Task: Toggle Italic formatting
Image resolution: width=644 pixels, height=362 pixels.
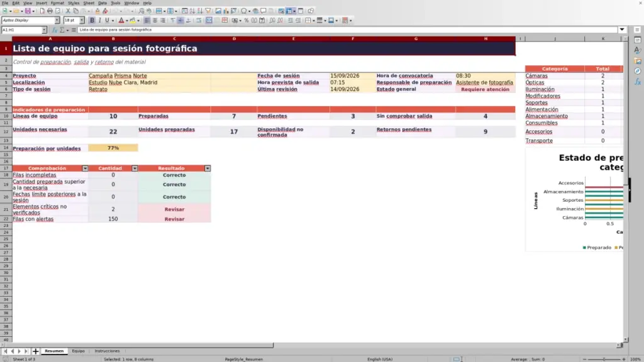Action: (x=100, y=21)
